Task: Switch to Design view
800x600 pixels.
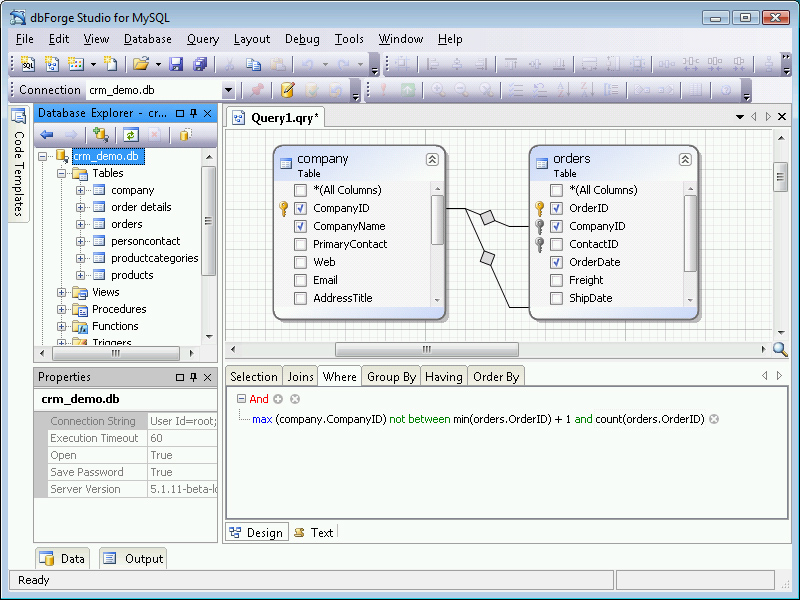Action: [x=257, y=533]
